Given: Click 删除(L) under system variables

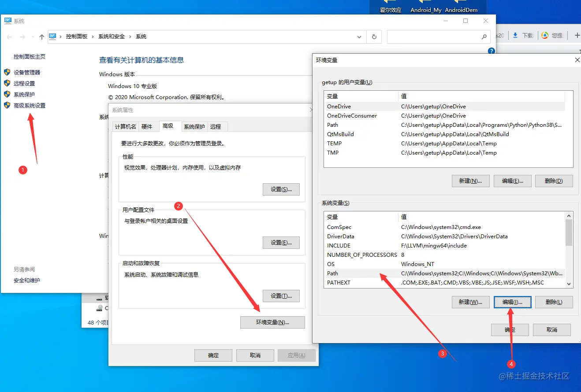Looking at the screenshot, I should 554,302.
